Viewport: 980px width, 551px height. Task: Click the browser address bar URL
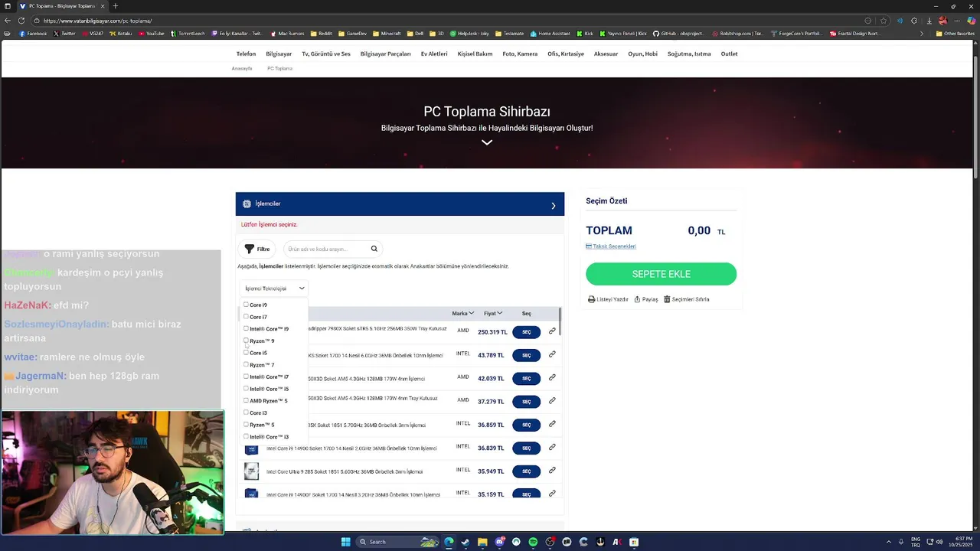[x=98, y=21]
